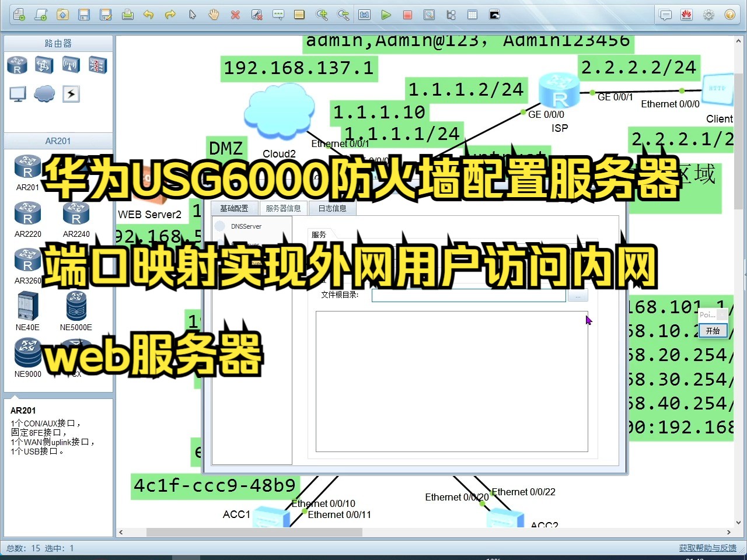Activate the hand pan tool

coord(214,15)
